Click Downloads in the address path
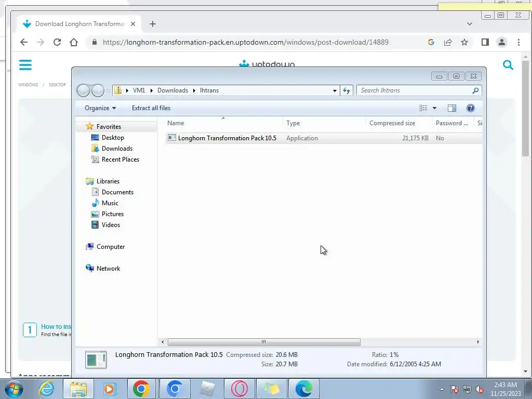The image size is (532, 399). coord(172,90)
